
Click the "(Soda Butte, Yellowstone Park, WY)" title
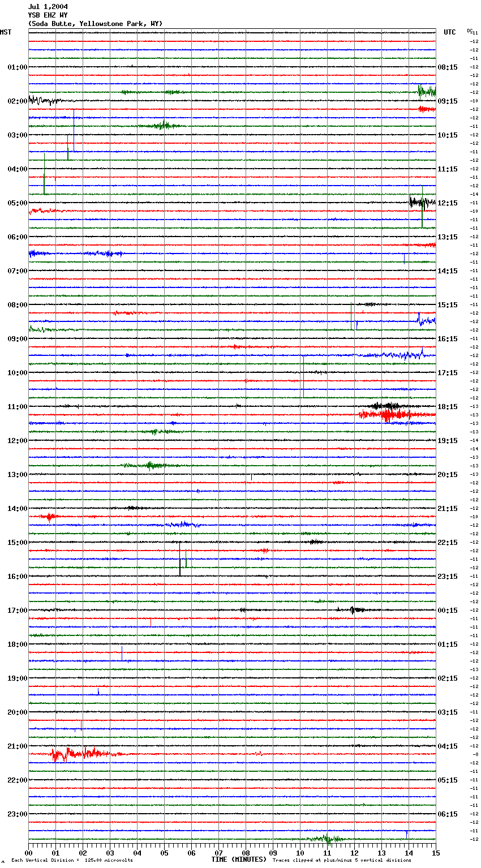96,24
